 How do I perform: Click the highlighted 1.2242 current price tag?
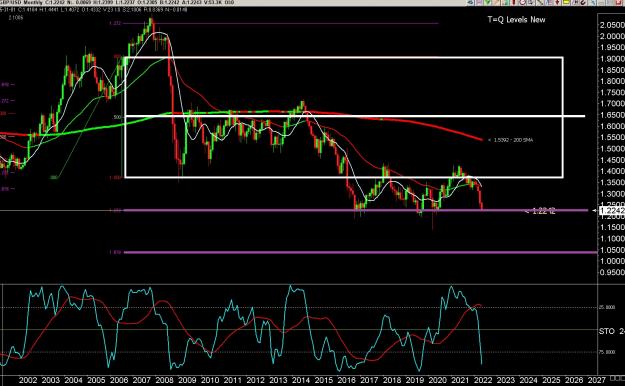pyautogui.click(x=612, y=211)
